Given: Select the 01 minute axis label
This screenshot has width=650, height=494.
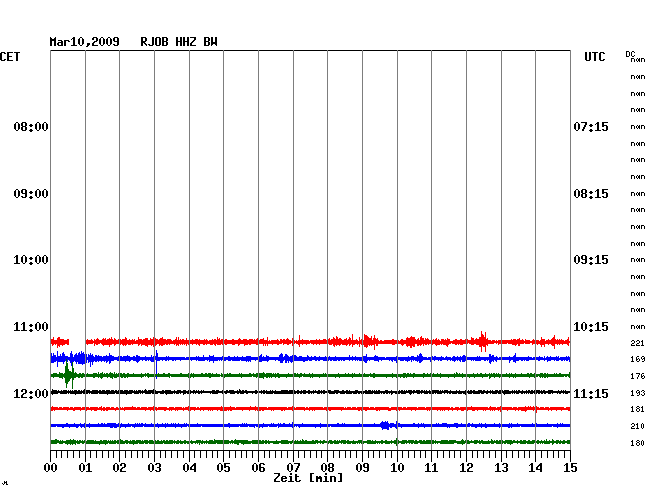Looking at the screenshot, I should click(85, 468).
